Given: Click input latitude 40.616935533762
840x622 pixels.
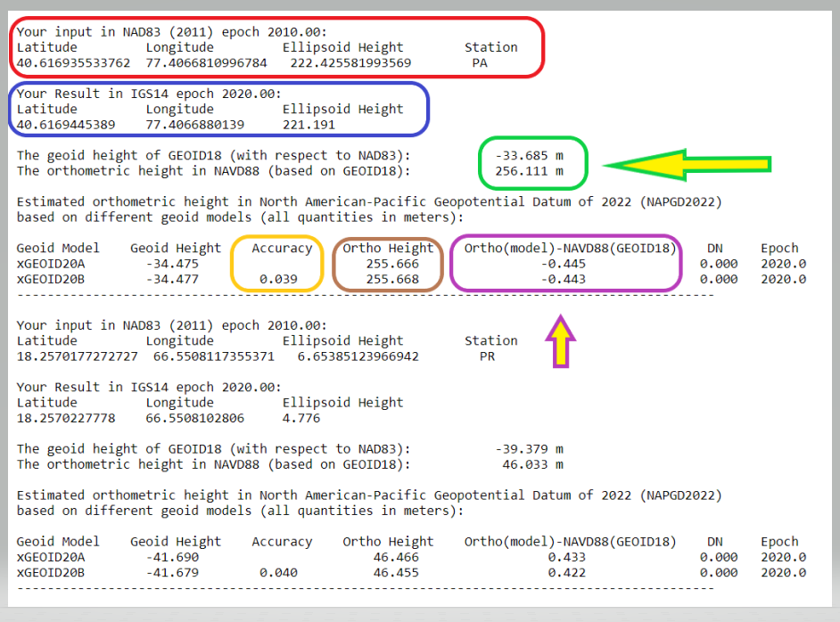Looking at the screenshot, I should [x=73, y=63].
